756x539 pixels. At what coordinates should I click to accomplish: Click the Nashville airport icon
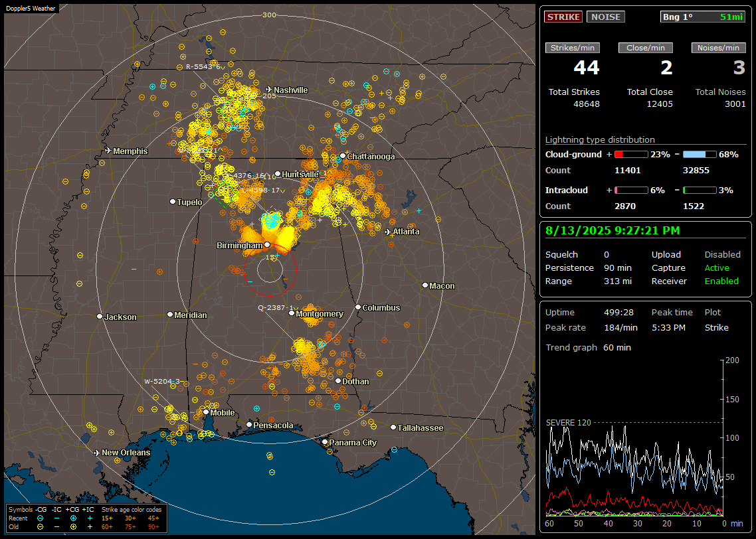click(x=268, y=90)
